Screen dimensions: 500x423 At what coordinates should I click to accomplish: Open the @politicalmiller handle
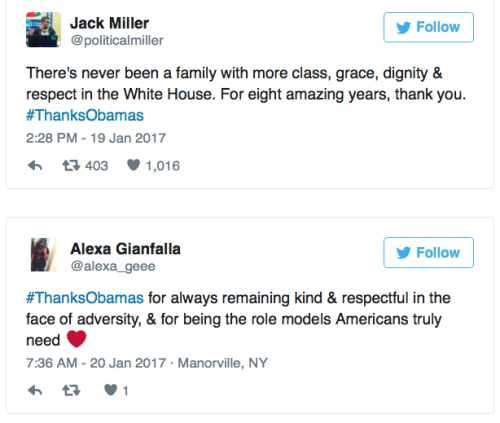117,41
